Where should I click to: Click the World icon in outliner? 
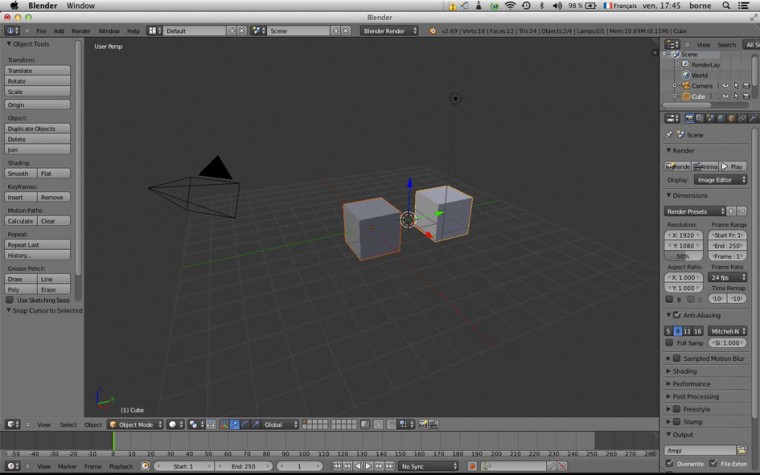click(685, 75)
